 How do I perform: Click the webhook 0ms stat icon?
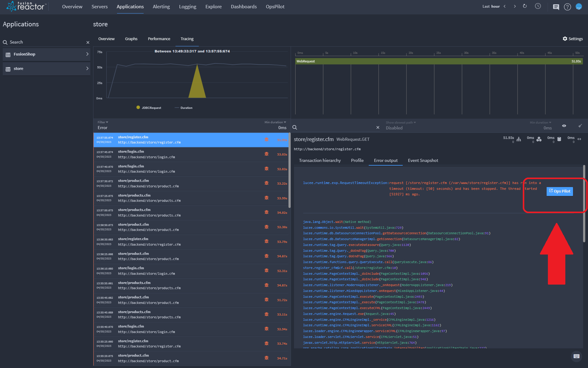(x=539, y=139)
